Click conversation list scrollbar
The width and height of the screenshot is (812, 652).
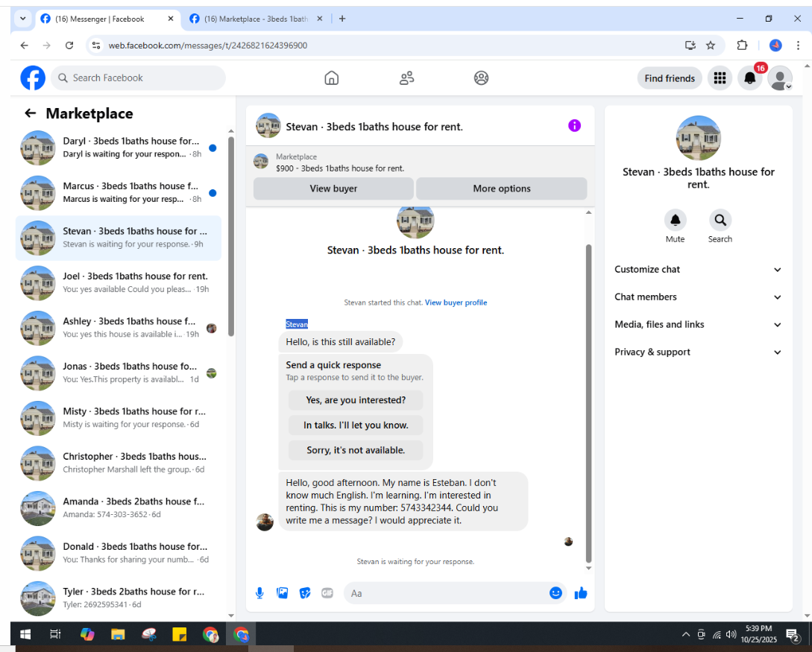click(x=231, y=236)
